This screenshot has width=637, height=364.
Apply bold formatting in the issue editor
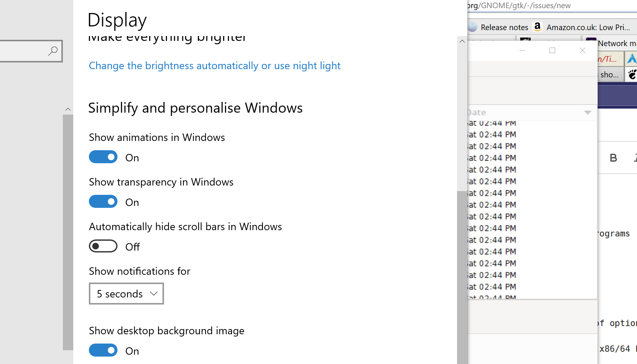click(613, 158)
